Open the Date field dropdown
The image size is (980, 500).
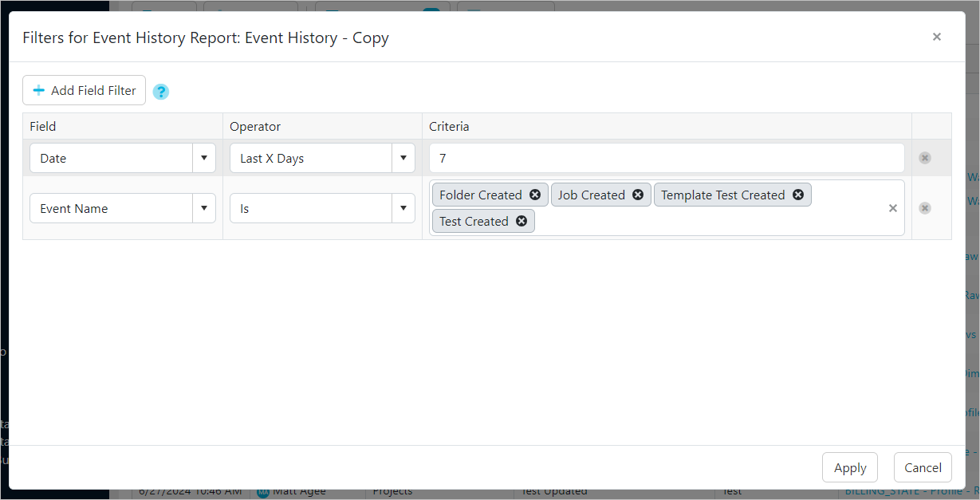coord(204,158)
